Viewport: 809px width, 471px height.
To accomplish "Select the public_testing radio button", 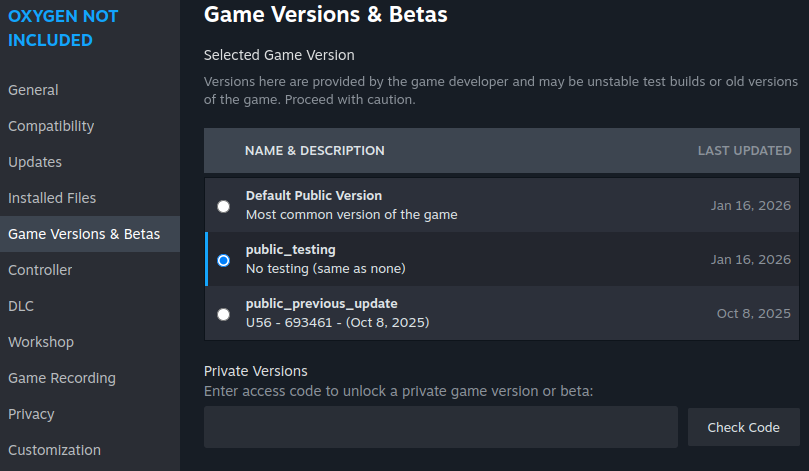I will (223, 261).
